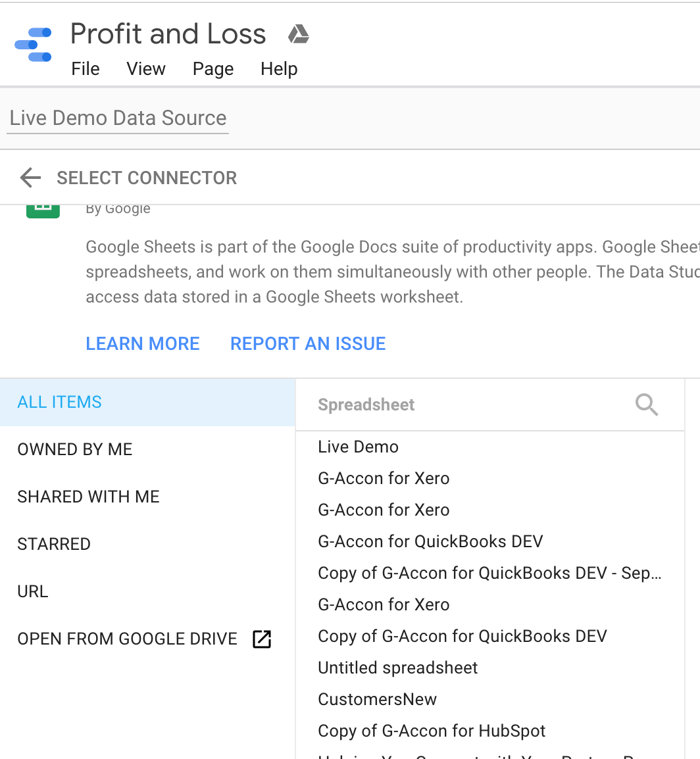
Task: Open the Page menu
Action: [213, 69]
